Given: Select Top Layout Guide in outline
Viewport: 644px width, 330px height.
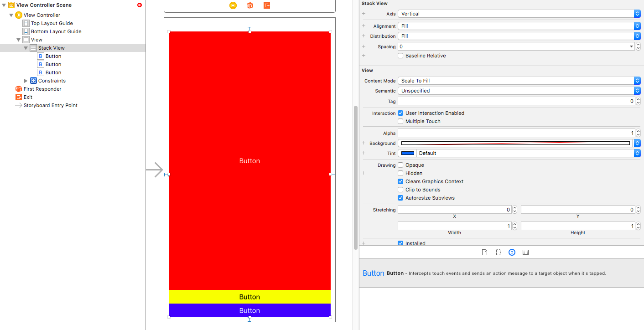Looking at the screenshot, I should click(52, 23).
